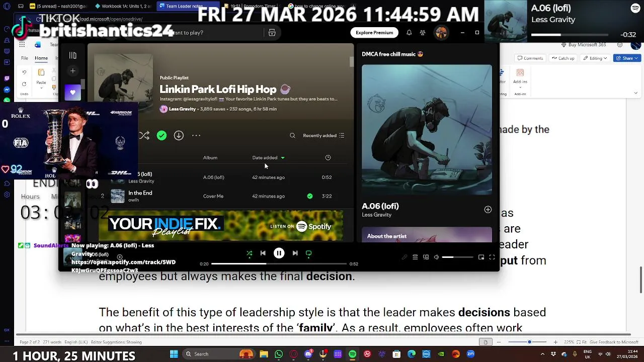The height and width of the screenshot is (362, 644).
Task: Switch to Workbook 1A browser tab
Action: (123, 6)
